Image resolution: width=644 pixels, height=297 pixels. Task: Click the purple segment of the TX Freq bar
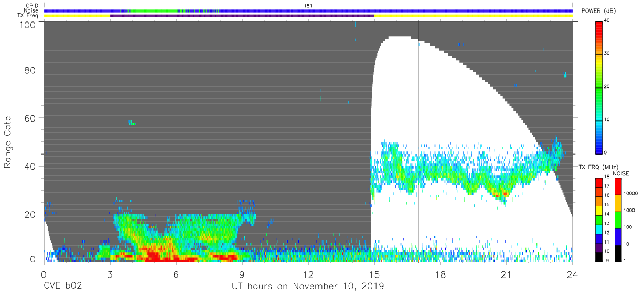click(x=242, y=16)
